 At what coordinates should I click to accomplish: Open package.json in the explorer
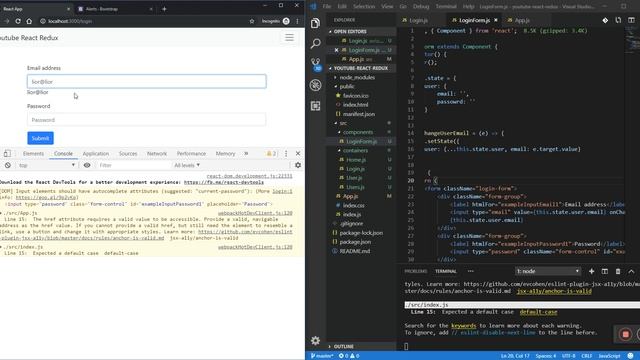click(x=355, y=242)
